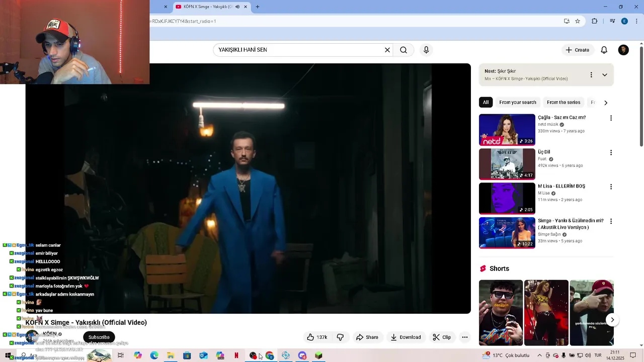Open the Chrome three-dot menu
This screenshot has height=362, width=644.
(637, 21)
